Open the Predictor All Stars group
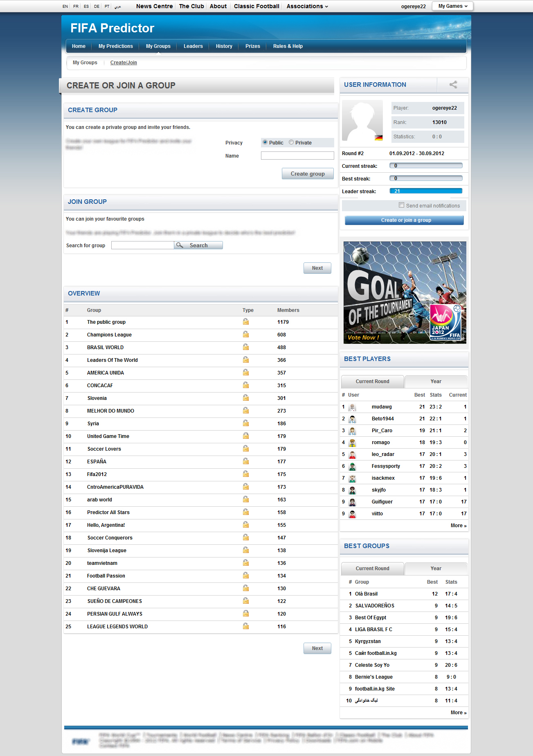533x756 pixels. tap(108, 512)
